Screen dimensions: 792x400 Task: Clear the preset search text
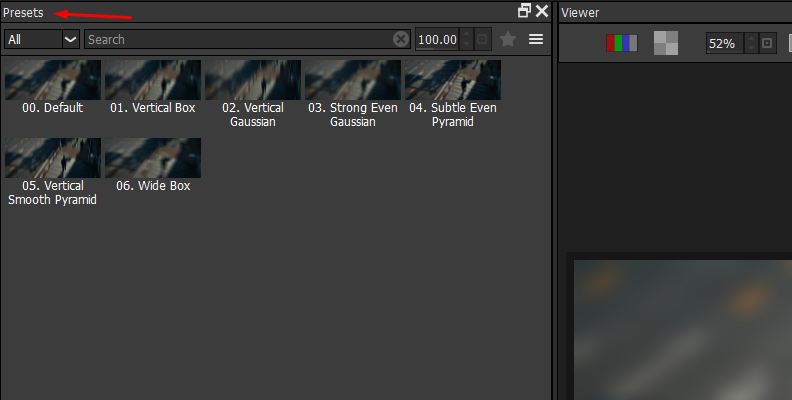click(401, 39)
